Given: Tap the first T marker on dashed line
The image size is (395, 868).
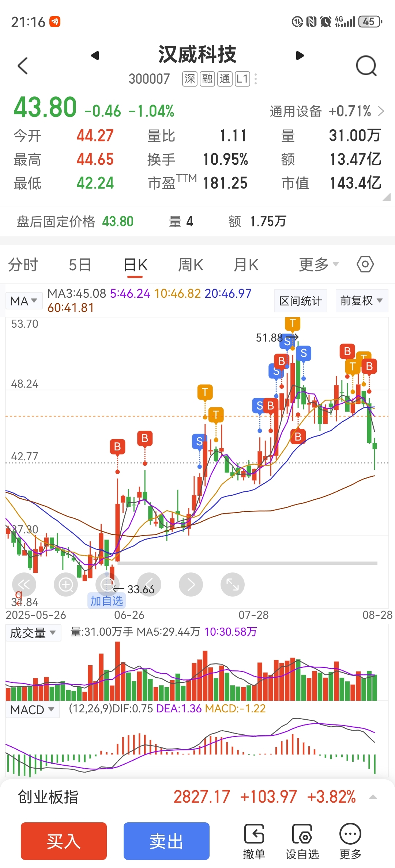Looking at the screenshot, I should coord(205,392).
